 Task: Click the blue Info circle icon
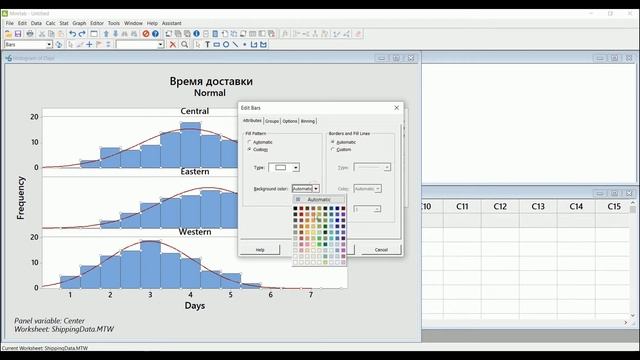(x=196, y=34)
